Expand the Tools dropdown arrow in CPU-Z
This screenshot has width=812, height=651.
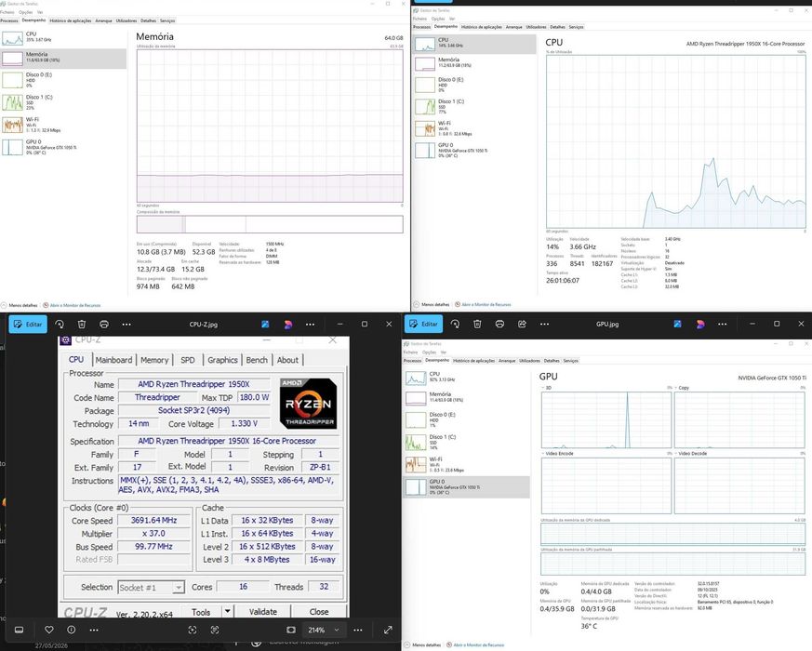(227, 612)
